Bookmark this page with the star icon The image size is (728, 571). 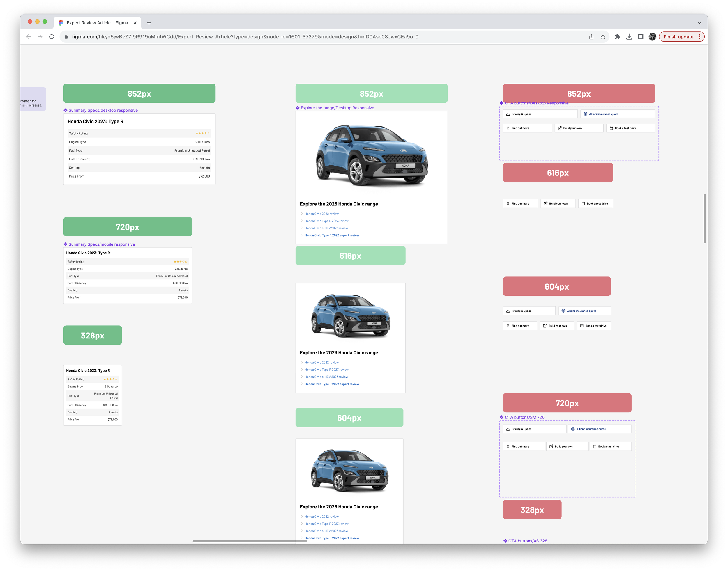(x=603, y=37)
